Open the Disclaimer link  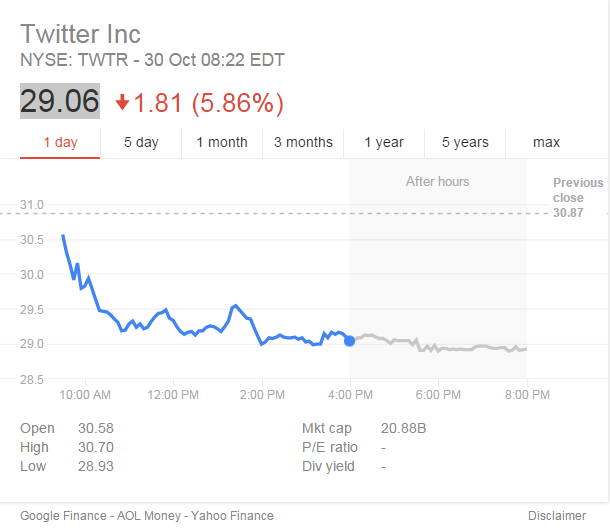point(557,516)
